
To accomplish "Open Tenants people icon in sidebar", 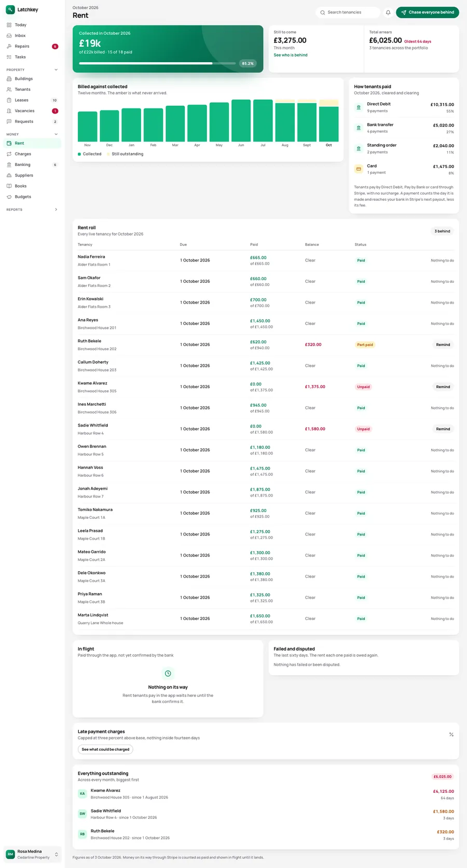I will (9, 89).
